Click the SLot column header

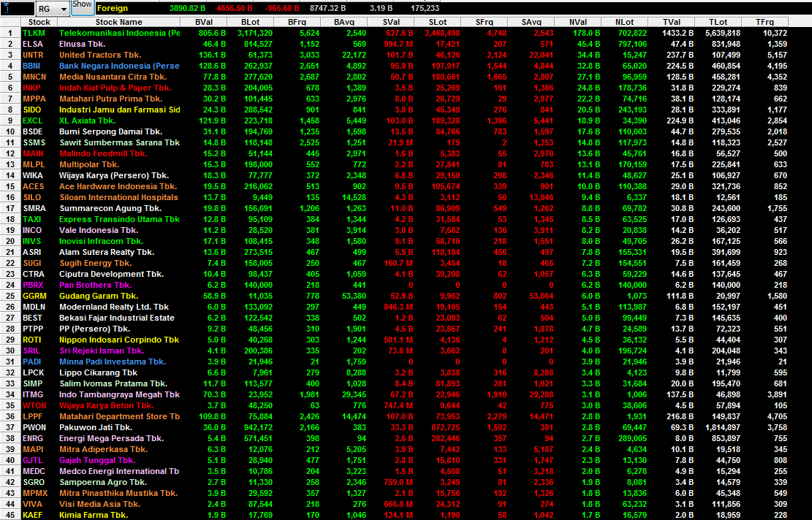pos(438,22)
